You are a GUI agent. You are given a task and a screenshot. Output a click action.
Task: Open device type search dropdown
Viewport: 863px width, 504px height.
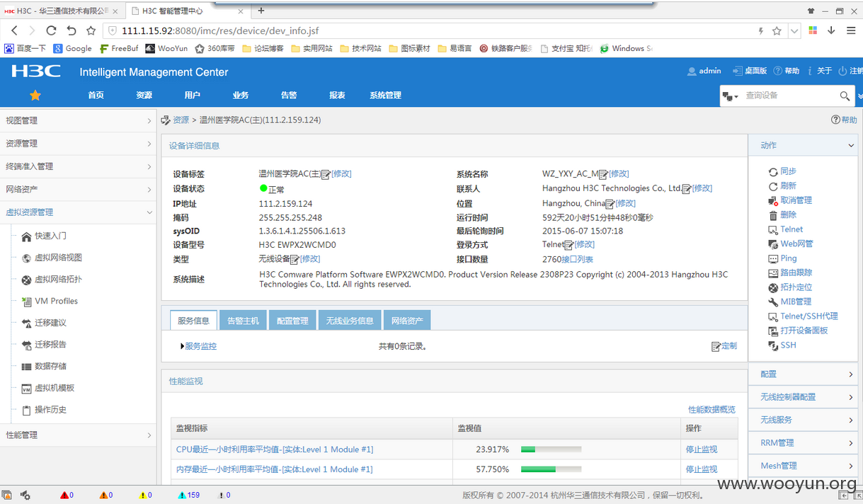pos(730,96)
